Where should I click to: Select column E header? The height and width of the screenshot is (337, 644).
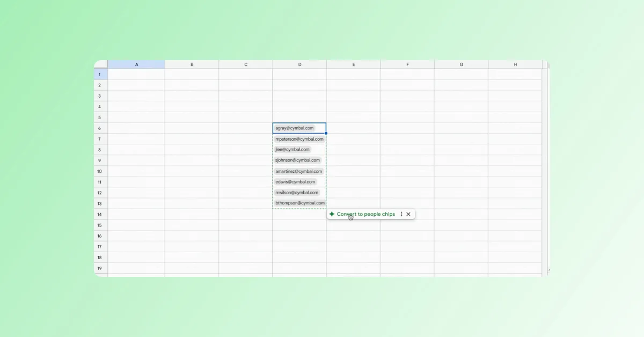[x=354, y=64]
